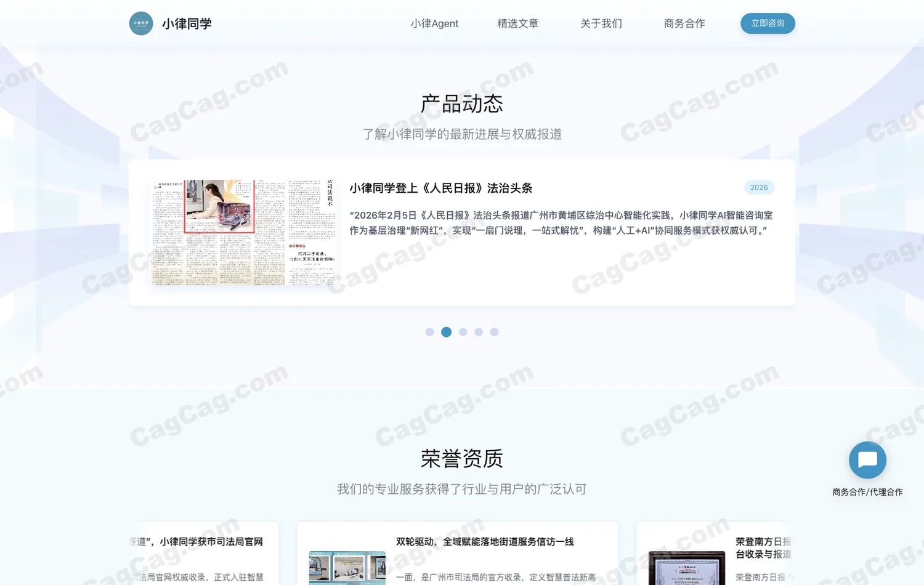Click the 产品动态 section heading
This screenshot has width=924, height=585.
(x=462, y=103)
